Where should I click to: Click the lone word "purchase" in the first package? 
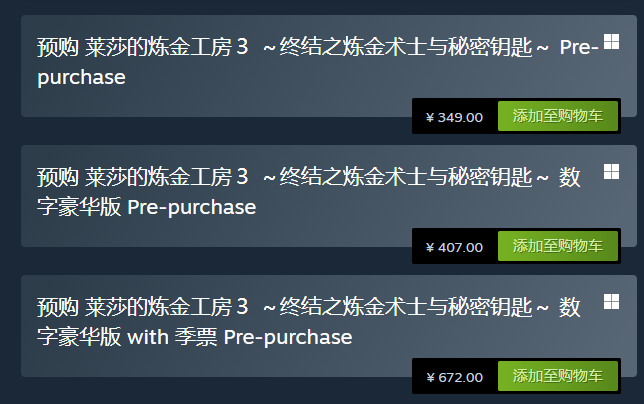click(x=81, y=78)
